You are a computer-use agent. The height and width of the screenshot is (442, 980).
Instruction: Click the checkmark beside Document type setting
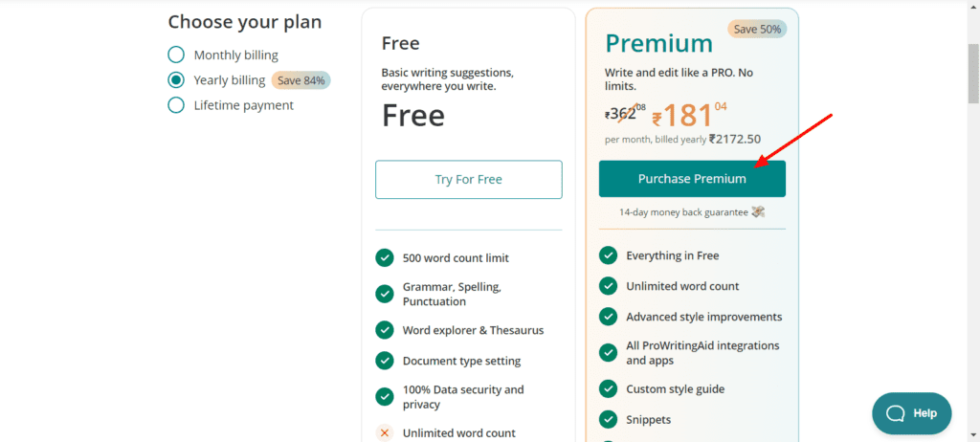click(x=385, y=361)
